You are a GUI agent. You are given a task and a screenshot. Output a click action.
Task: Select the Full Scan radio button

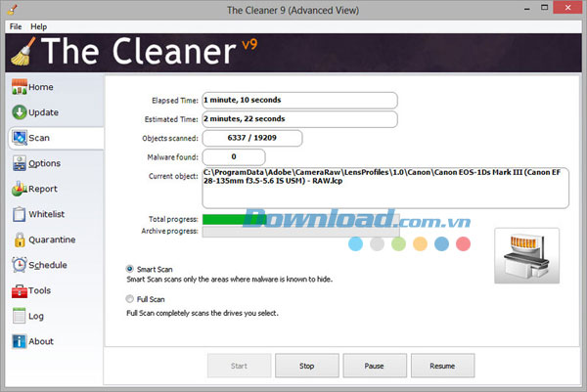129,299
